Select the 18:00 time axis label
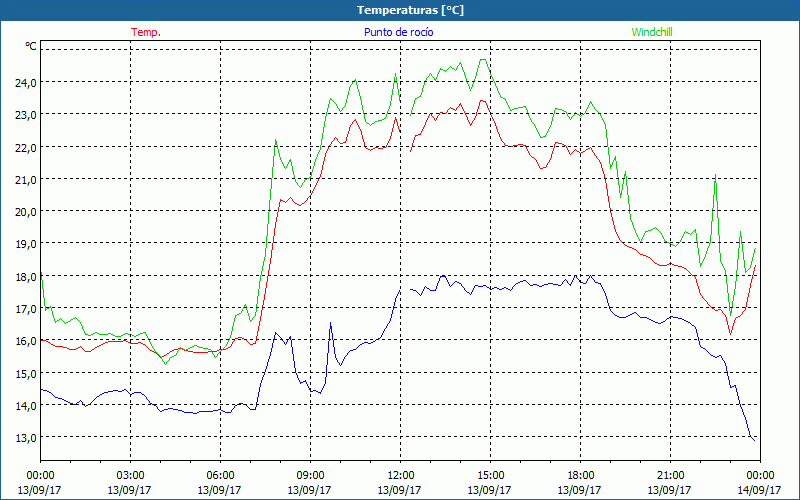Image resolution: width=800 pixels, height=500 pixels. pyautogui.click(x=581, y=475)
